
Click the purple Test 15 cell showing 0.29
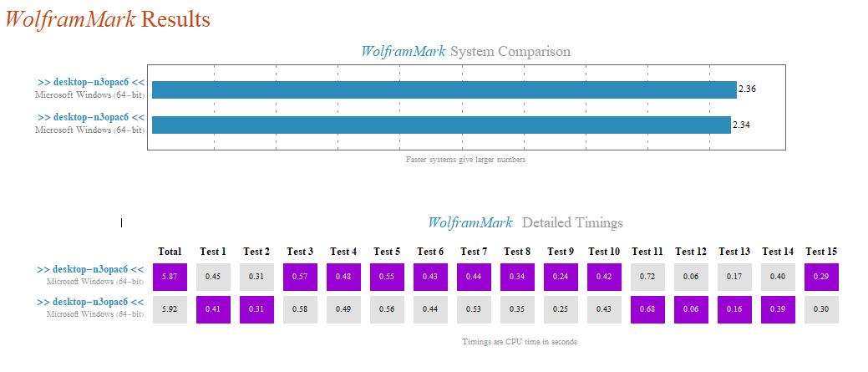click(821, 277)
